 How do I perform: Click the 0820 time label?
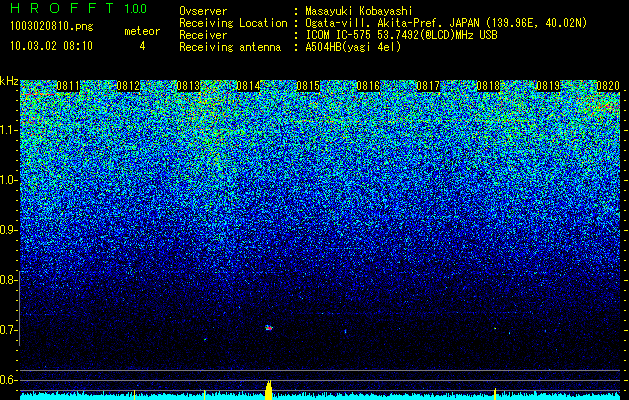608,86
